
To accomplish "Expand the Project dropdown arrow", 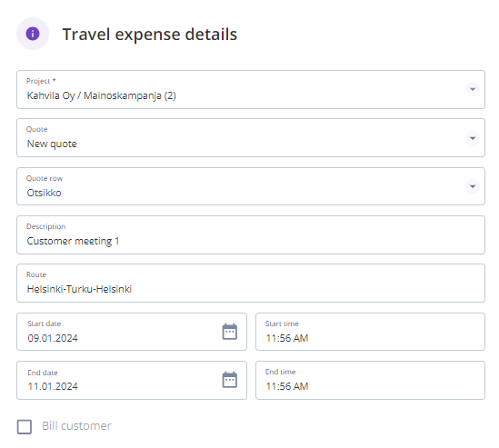I will click(x=473, y=89).
